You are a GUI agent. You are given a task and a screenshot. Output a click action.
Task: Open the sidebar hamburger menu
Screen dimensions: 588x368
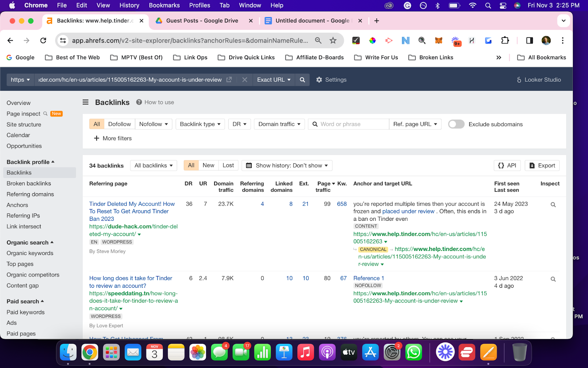coord(85,102)
